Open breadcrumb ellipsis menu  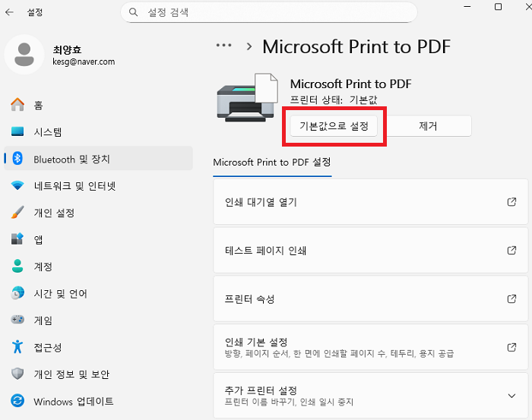224,45
